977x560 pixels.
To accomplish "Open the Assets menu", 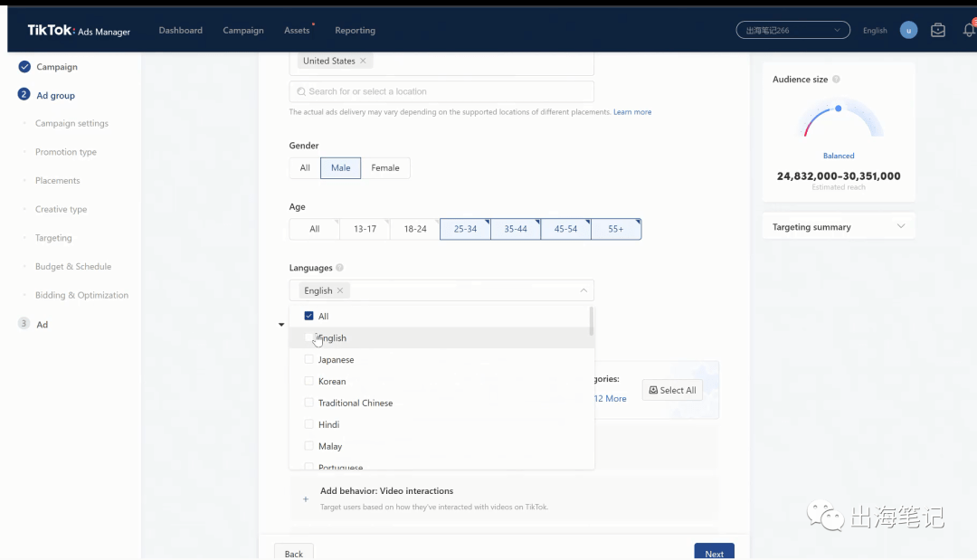I will [x=297, y=30].
